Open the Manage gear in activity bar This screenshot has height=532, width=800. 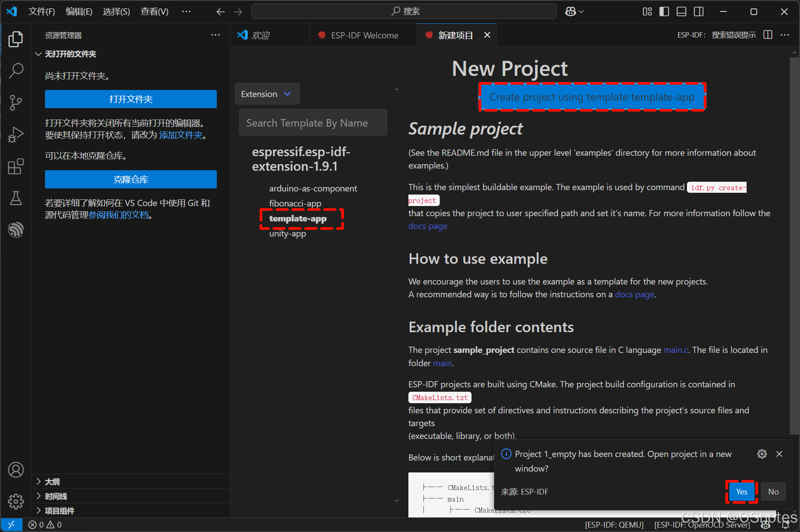tap(16, 501)
